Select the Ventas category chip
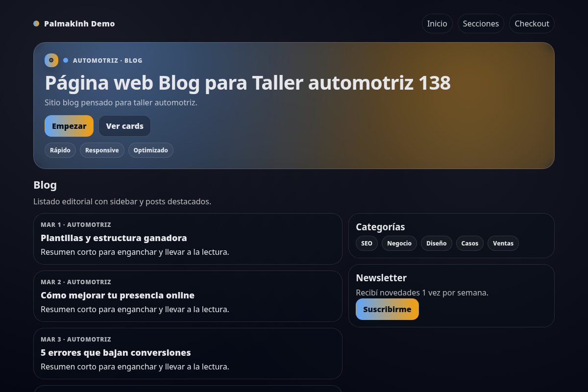The width and height of the screenshot is (588, 392). coord(503,243)
